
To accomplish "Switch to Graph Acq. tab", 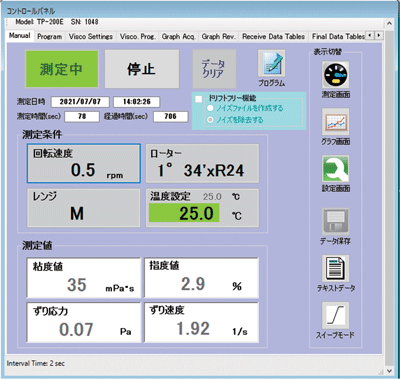I will (179, 37).
